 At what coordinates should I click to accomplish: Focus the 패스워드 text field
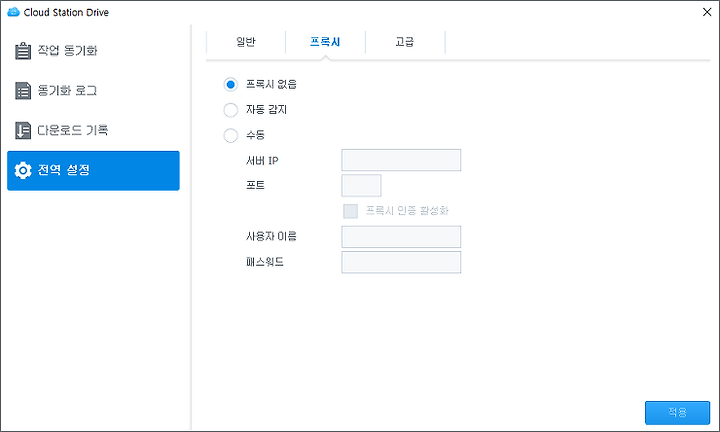coord(401,262)
